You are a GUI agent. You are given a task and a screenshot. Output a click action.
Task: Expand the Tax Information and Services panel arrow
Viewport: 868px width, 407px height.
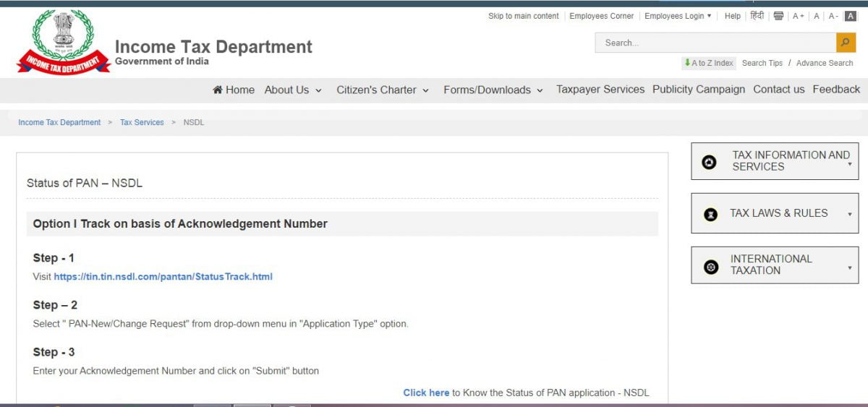tap(850, 164)
